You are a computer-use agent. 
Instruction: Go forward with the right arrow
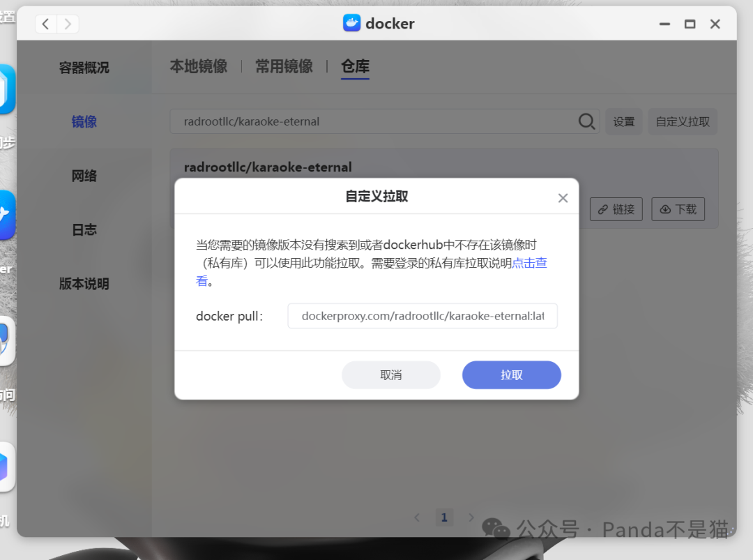(x=68, y=24)
